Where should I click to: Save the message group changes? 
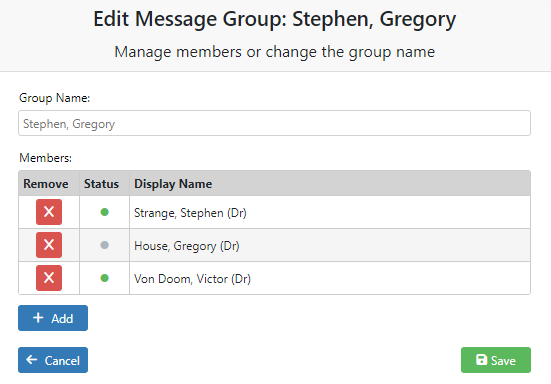coord(496,360)
